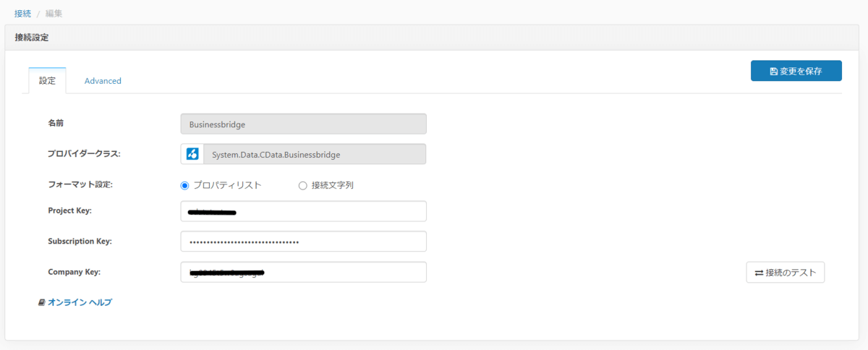Select the プロパティリスト radio button

[x=184, y=185]
